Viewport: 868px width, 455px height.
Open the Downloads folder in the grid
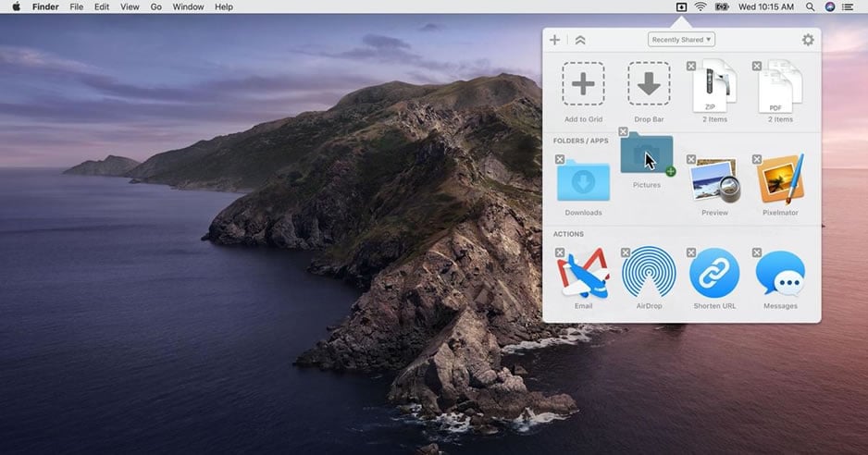[x=583, y=180]
